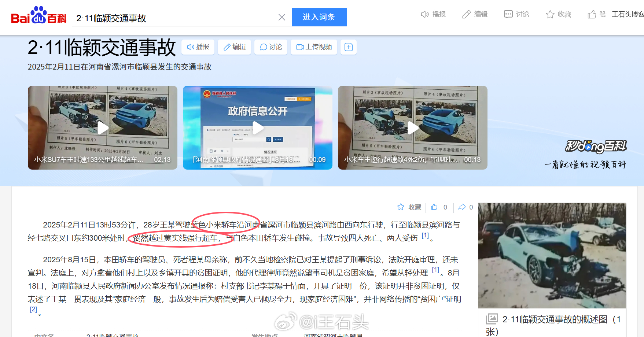Image resolution: width=644 pixels, height=337 pixels.
Task: Click the 赞 thumbs-up icon in the top bar
Action: [592, 14]
